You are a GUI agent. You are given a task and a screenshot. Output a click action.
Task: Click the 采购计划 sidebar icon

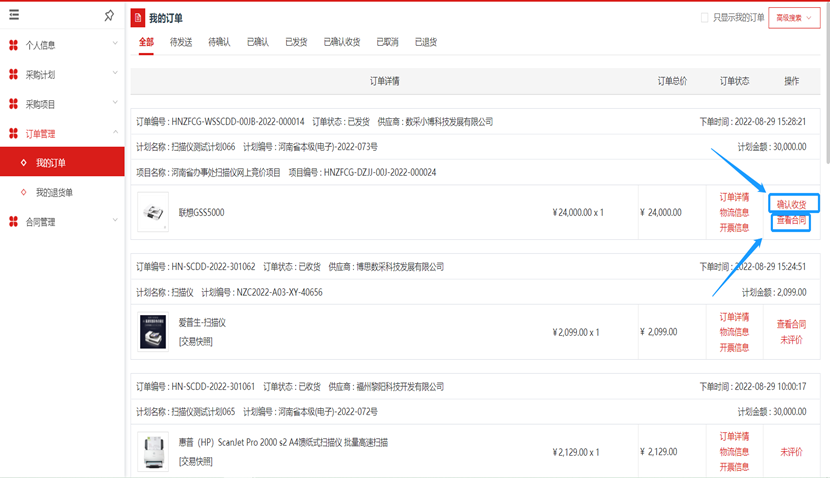point(14,75)
